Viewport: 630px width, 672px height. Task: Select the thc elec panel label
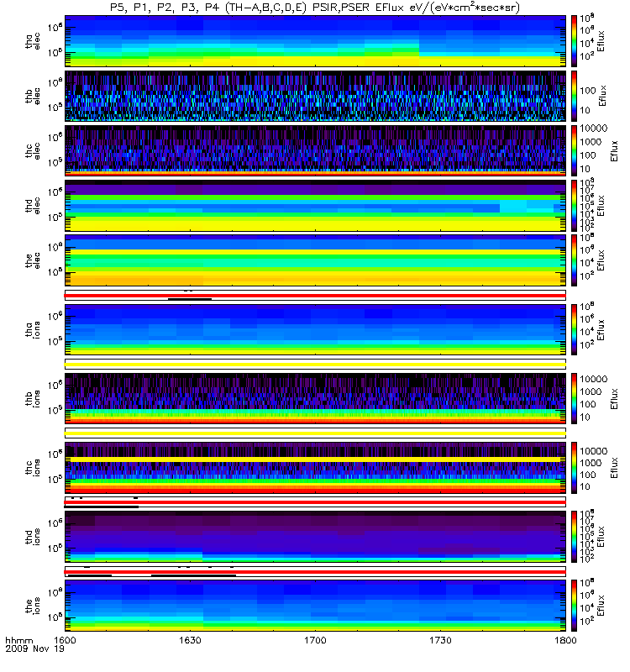click(33, 151)
